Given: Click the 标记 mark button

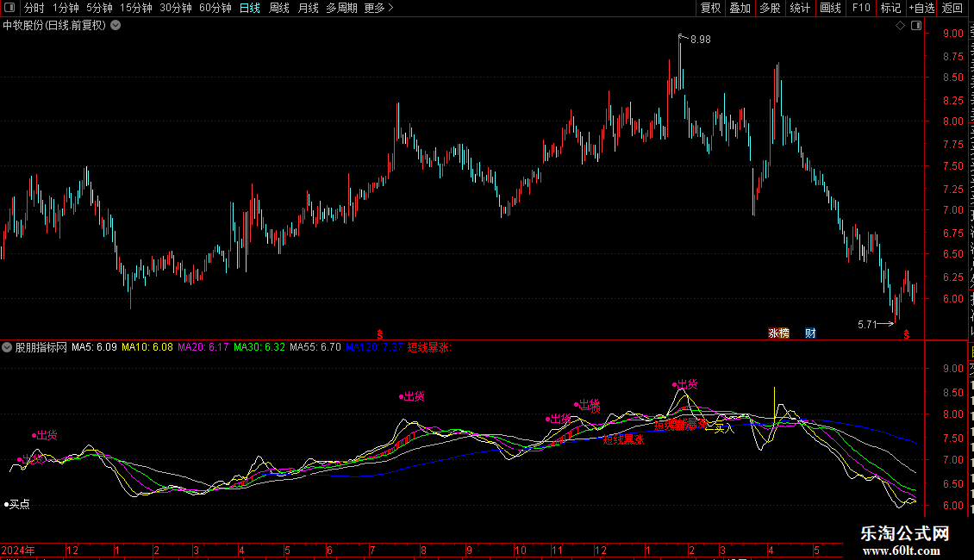Looking at the screenshot, I should [x=890, y=8].
